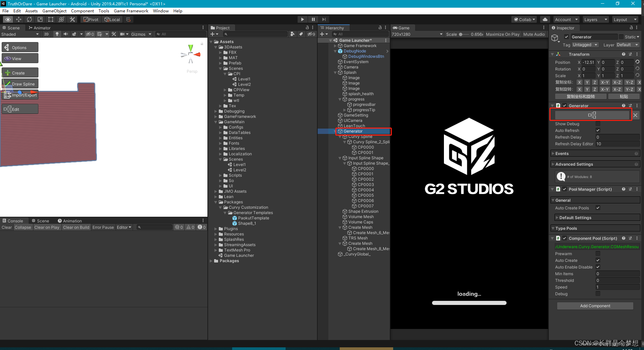Click search by label icon in Project
The width and height of the screenshot is (644, 350).
(x=301, y=34)
